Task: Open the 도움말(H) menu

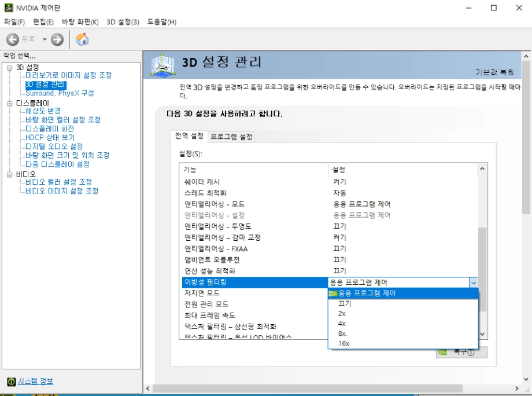Action: point(161,22)
